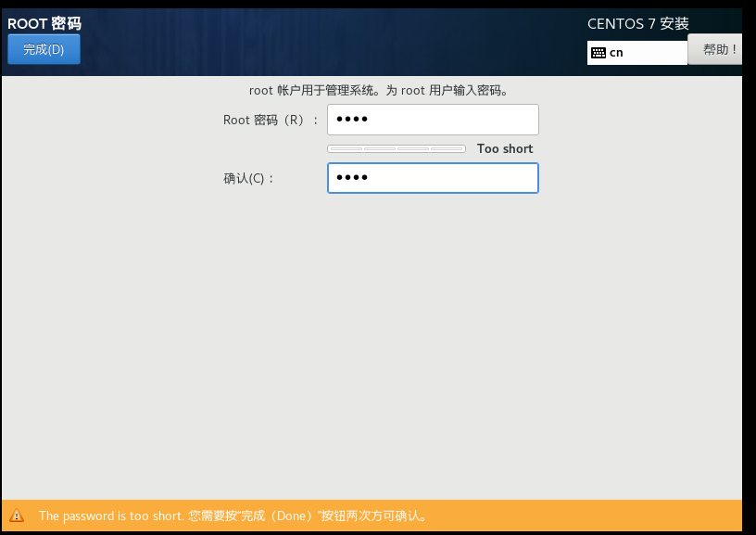Focus the Root 密码 password field

pyautogui.click(x=433, y=120)
